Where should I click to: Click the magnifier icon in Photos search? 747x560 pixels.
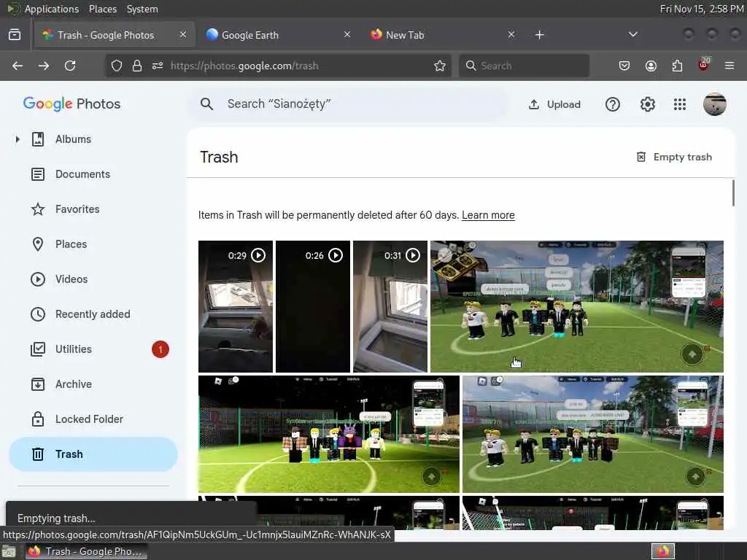click(206, 104)
